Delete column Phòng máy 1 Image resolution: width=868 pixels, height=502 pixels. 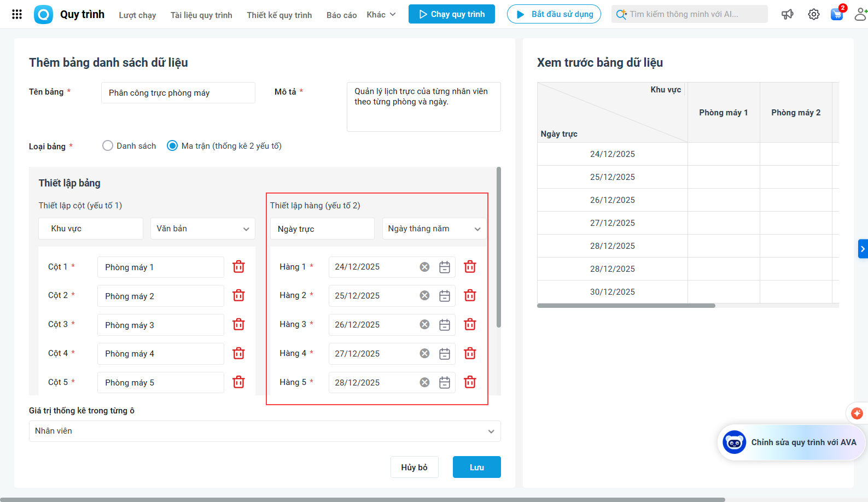coord(238,267)
